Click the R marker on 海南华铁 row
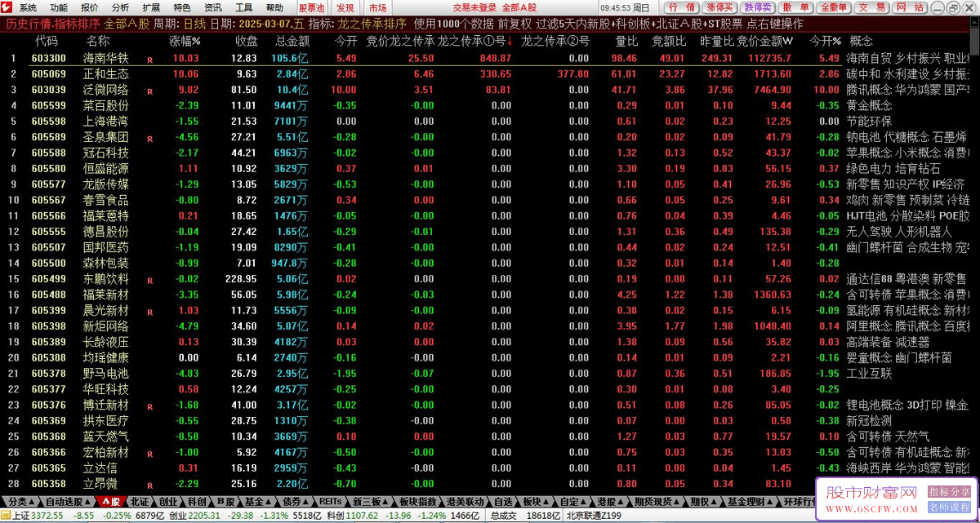The width and height of the screenshot is (980, 523). (x=149, y=60)
